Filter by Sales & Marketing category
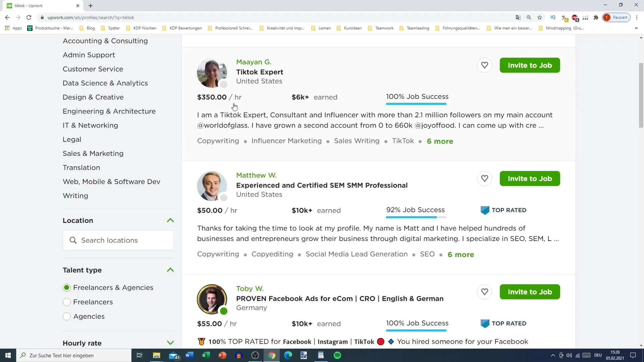This screenshot has width=644, height=362. 93,154
